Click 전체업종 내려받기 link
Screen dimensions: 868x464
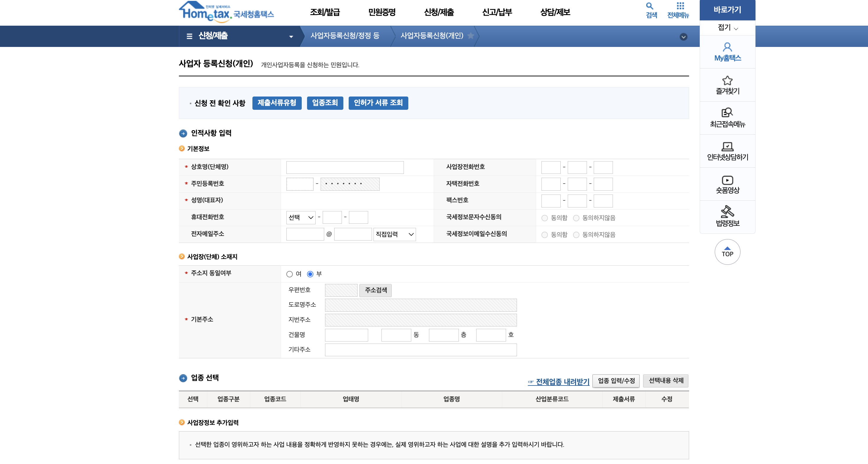point(562,381)
